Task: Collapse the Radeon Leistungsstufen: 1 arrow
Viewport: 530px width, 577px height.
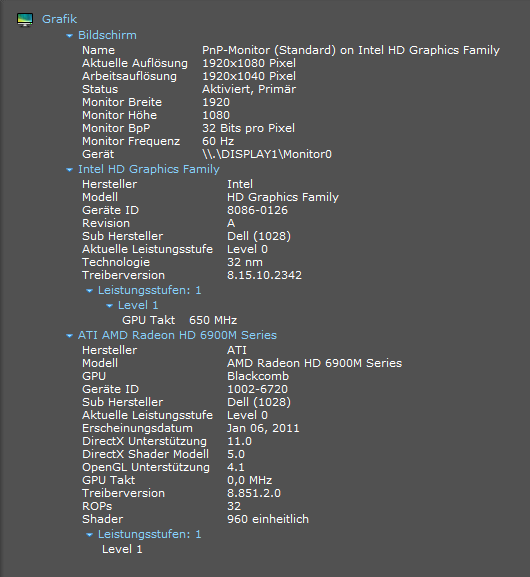Action: click(89, 535)
